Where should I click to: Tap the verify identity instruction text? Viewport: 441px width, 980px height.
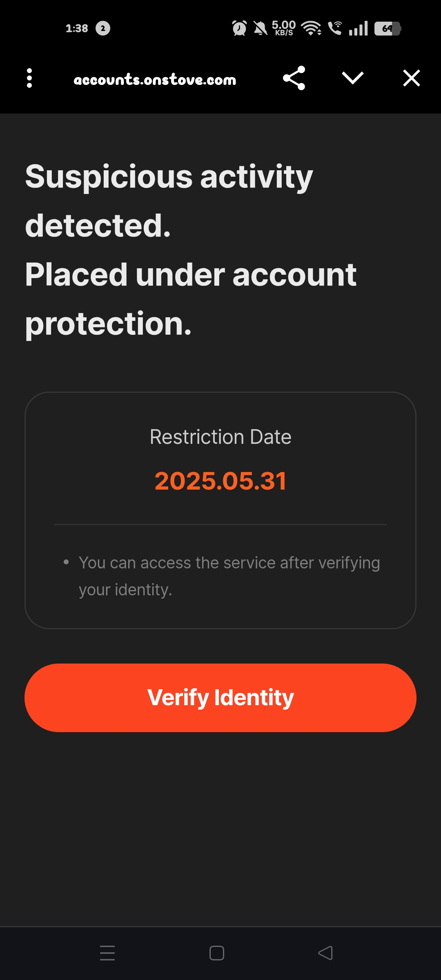pos(229,576)
